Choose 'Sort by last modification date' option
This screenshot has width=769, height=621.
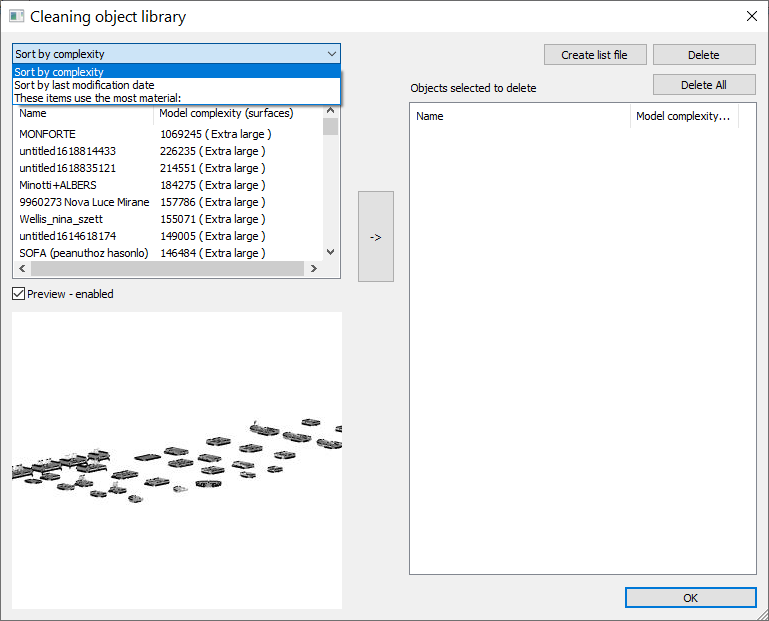pyautogui.click(x=84, y=85)
